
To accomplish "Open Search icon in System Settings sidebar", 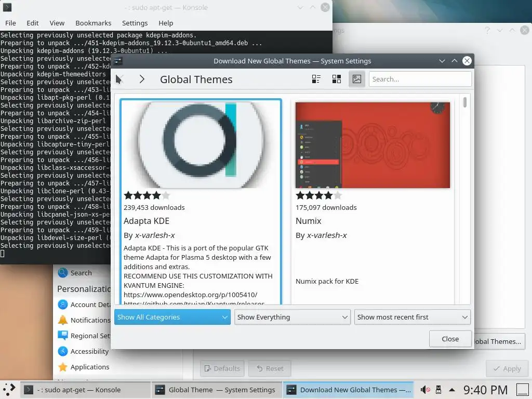I will (63, 273).
